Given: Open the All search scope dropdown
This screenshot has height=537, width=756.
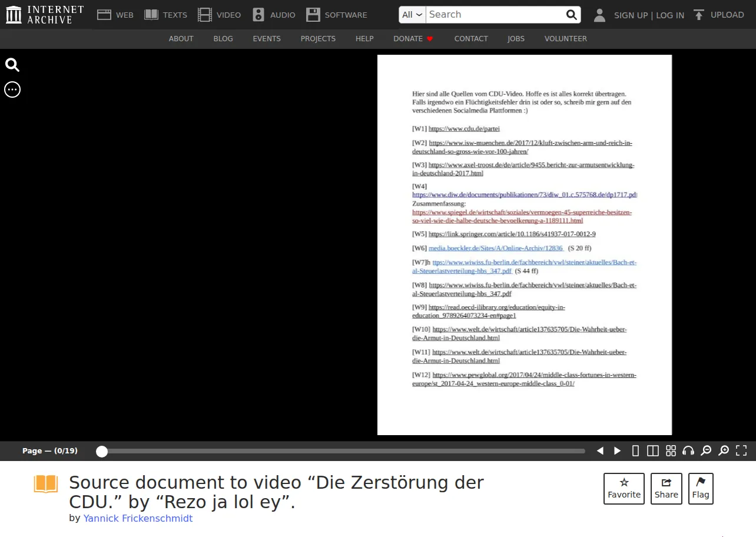Looking at the screenshot, I should click(x=412, y=15).
